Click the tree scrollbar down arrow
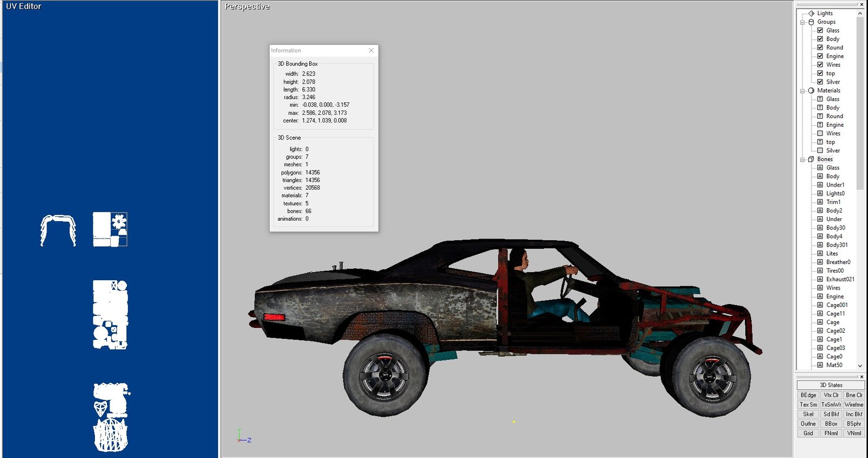 coord(860,366)
